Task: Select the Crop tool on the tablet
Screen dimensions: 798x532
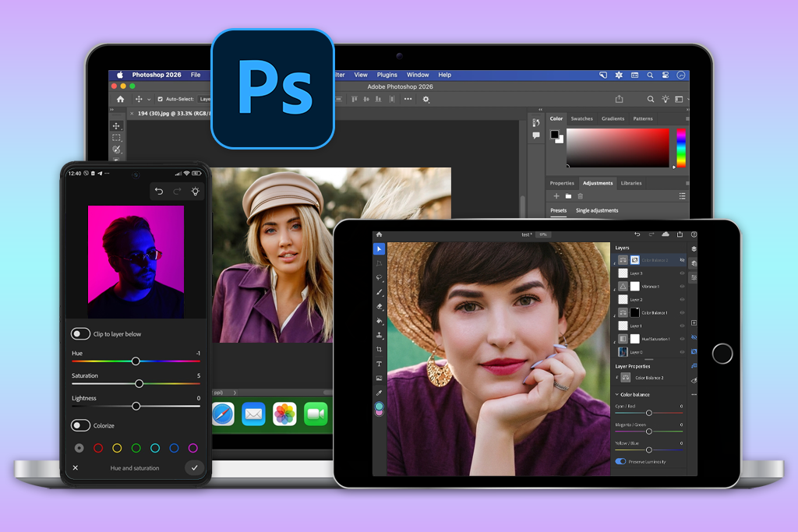Action: point(380,350)
